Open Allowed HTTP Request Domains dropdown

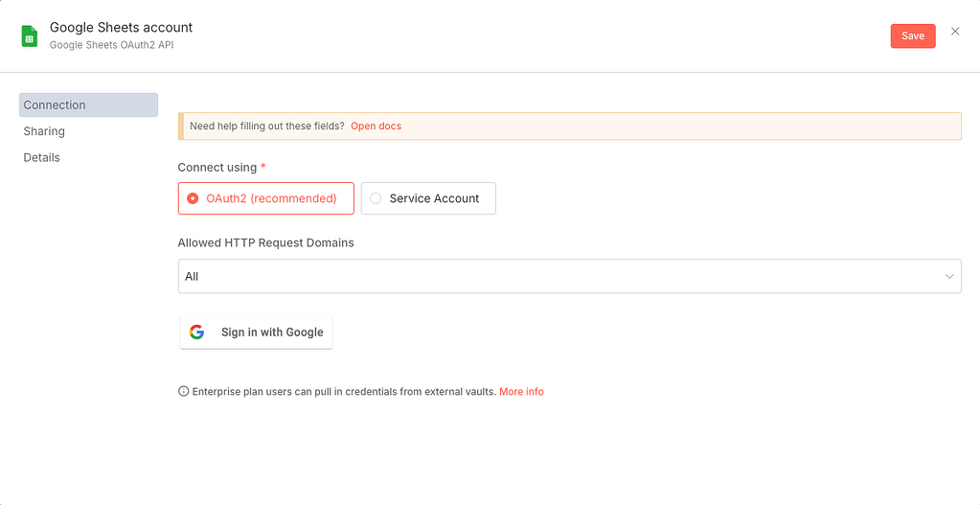click(569, 276)
